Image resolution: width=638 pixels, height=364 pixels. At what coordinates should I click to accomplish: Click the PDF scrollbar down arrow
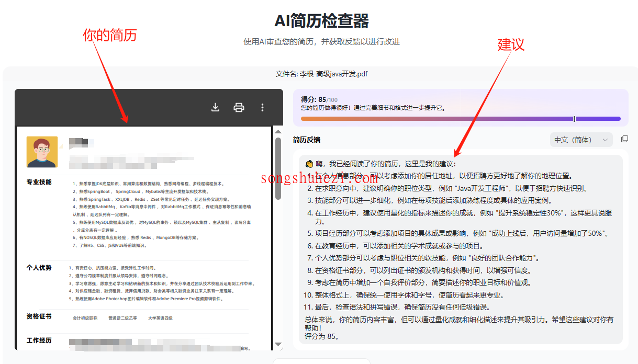coord(278,345)
